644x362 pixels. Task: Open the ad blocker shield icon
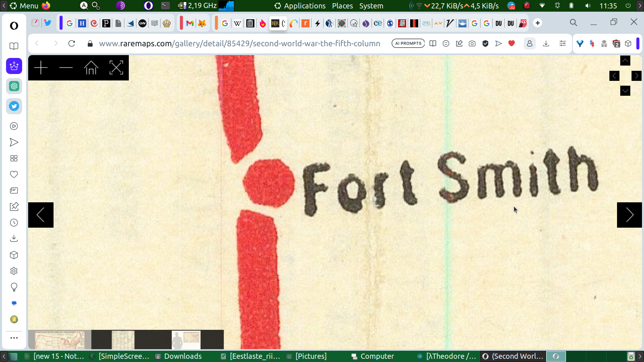[485, 43]
